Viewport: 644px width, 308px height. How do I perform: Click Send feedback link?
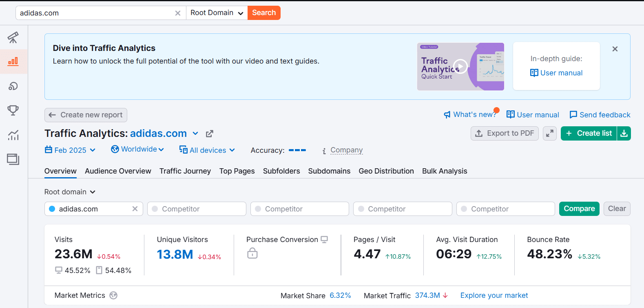[600, 114]
